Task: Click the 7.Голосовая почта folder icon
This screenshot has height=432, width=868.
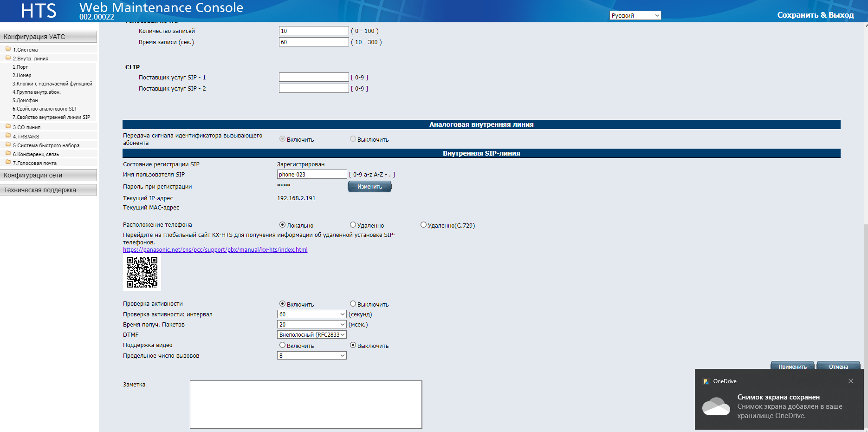Action: click(x=8, y=162)
